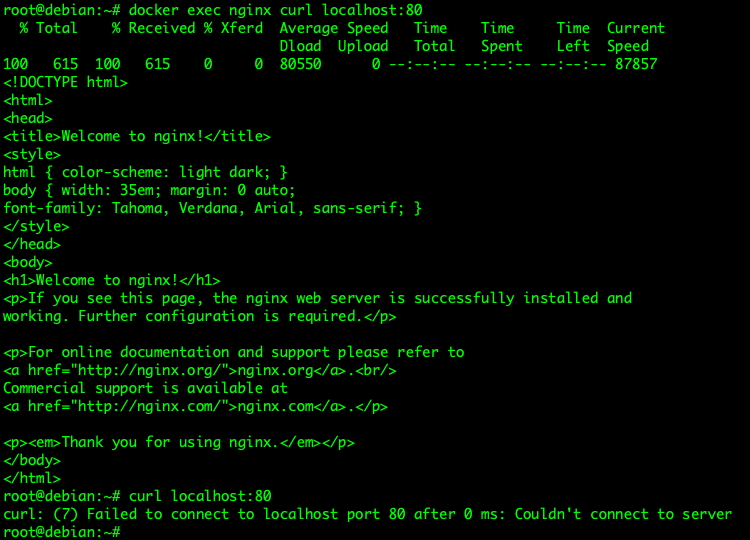Click the 80550 average download speed value

(x=300, y=64)
